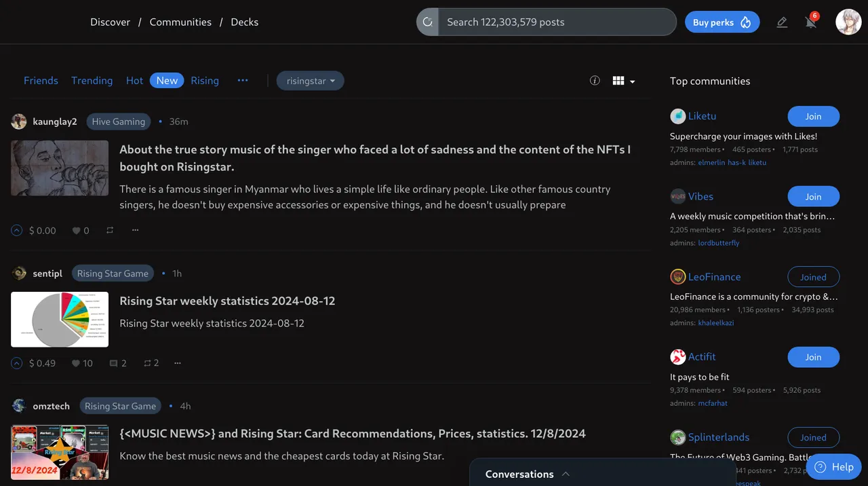Reblog sentipl's weekly statistics post
Screen dimensions: 868x486
tap(151, 363)
